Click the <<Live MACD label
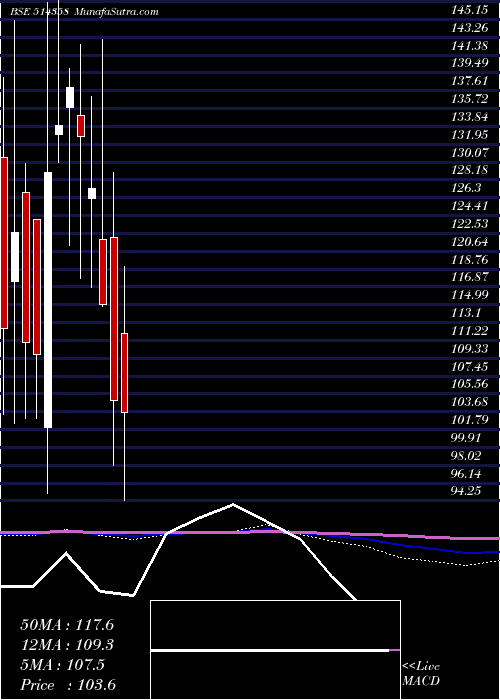 tap(421, 674)
